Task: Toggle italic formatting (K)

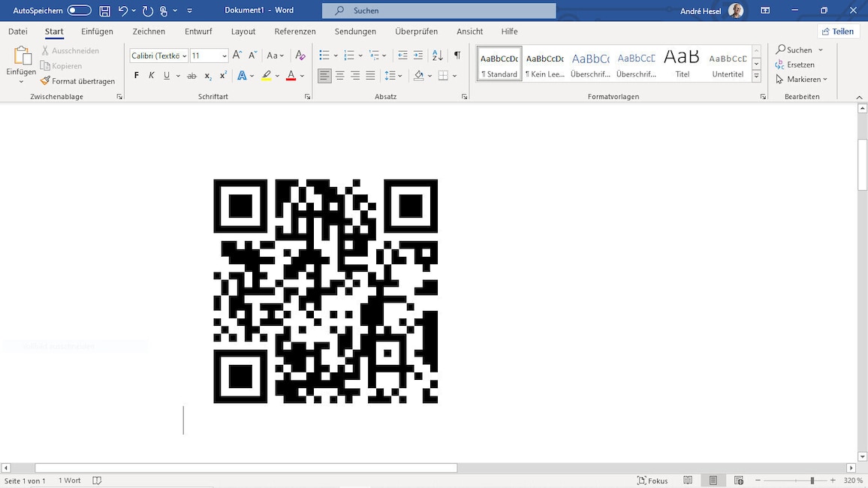Action: [151, 75]
